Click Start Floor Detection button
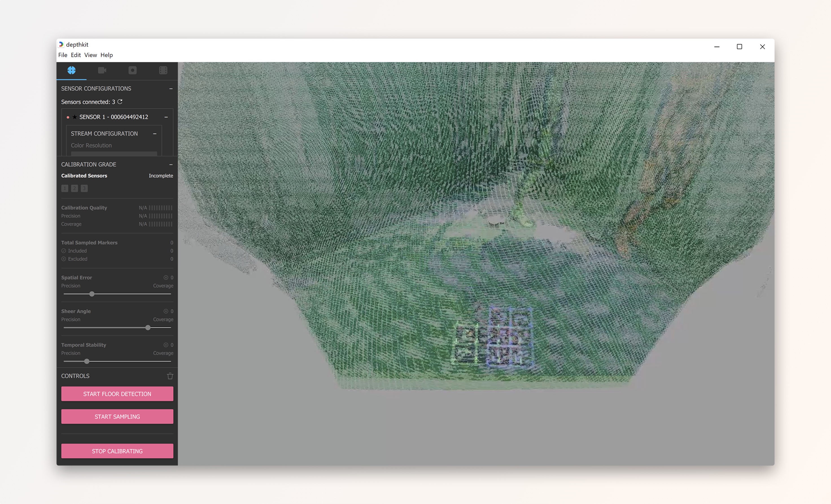The width and height of the screenshot is (831, 504). coord(117,394)
